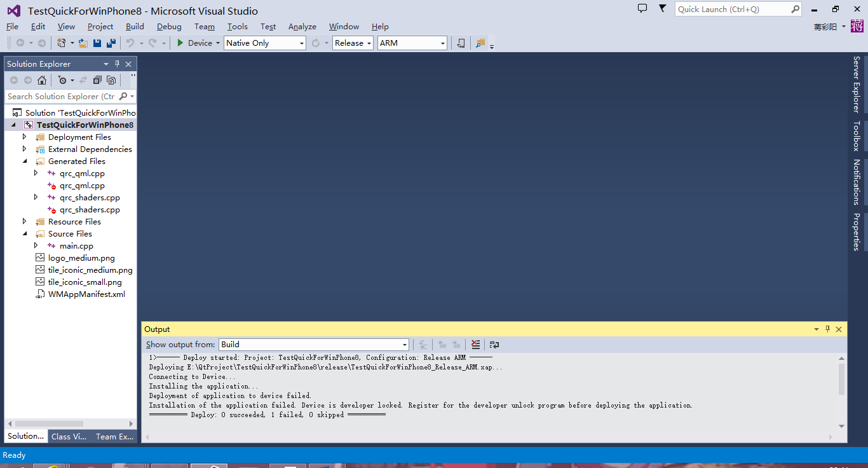Expand the Resource Files folder
Viewport: 868px width, 468px height.
click(x=25, y=221)
